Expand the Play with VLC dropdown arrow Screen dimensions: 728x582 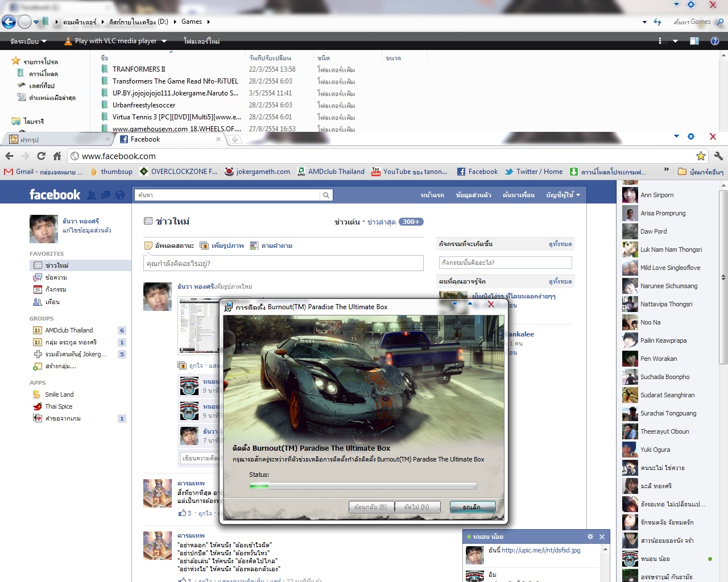click(164, 41)
